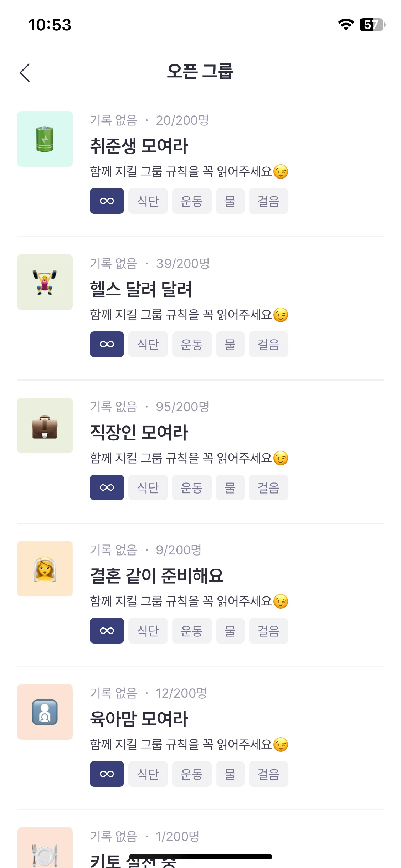Tap 운동 tag under 헬스 달려 달려

pos(192,344)
